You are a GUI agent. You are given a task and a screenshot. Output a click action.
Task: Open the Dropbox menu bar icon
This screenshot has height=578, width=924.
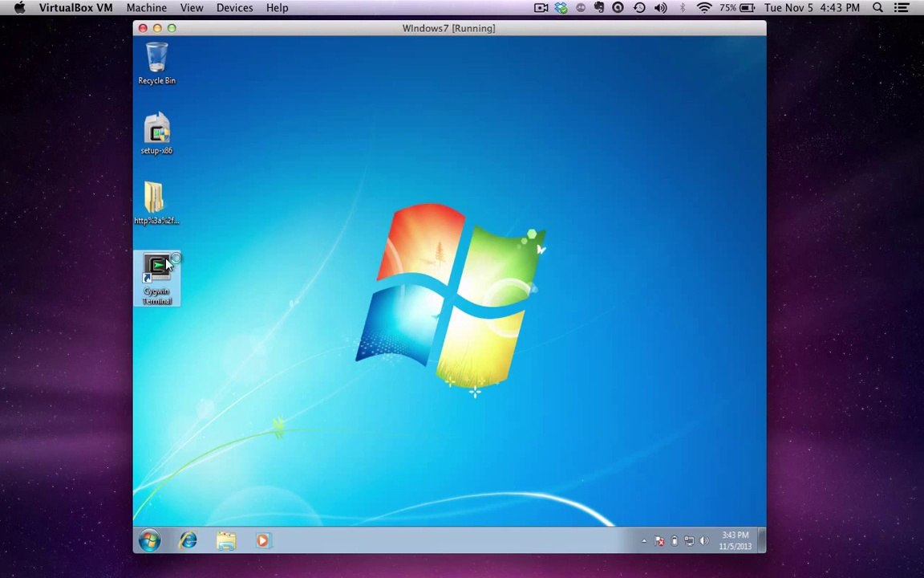[x=561, y=8]
